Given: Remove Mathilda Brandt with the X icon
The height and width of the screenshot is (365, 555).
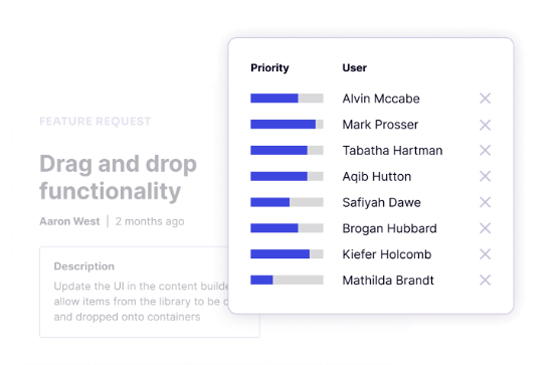Looking at the screenshot, I should (485, 280).
